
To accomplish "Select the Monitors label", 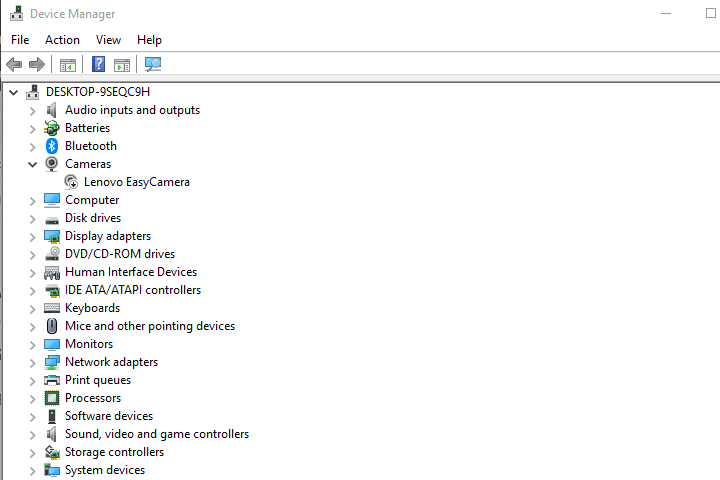I will (x=89, y=344).
